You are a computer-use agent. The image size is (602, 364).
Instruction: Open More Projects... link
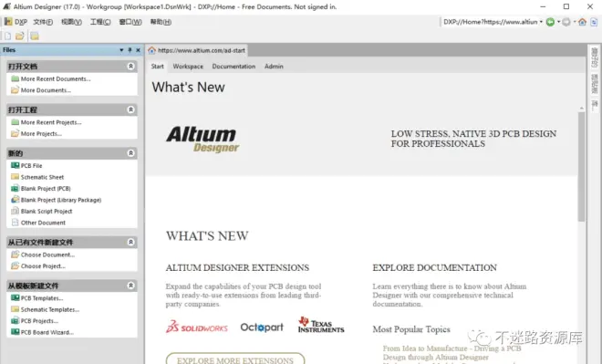pyautogui.click(x=41, y=133)
